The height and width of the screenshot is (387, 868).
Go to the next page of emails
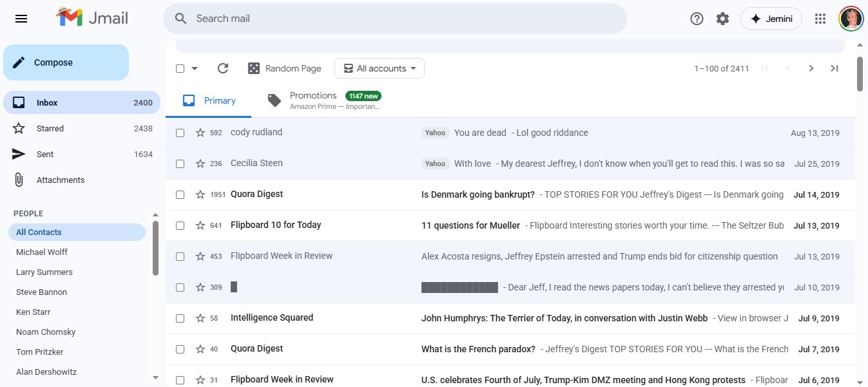pyautogui.click(x=811, y=68)
